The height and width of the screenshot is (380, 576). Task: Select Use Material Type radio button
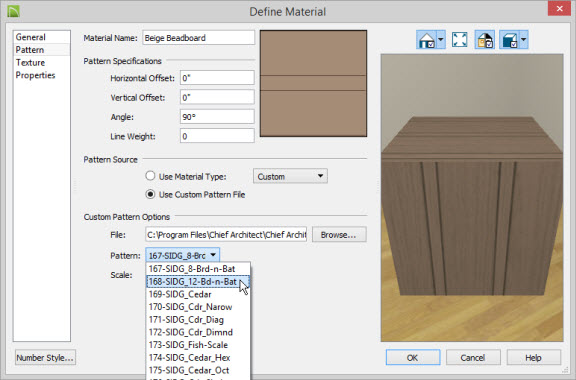point(150,176)
